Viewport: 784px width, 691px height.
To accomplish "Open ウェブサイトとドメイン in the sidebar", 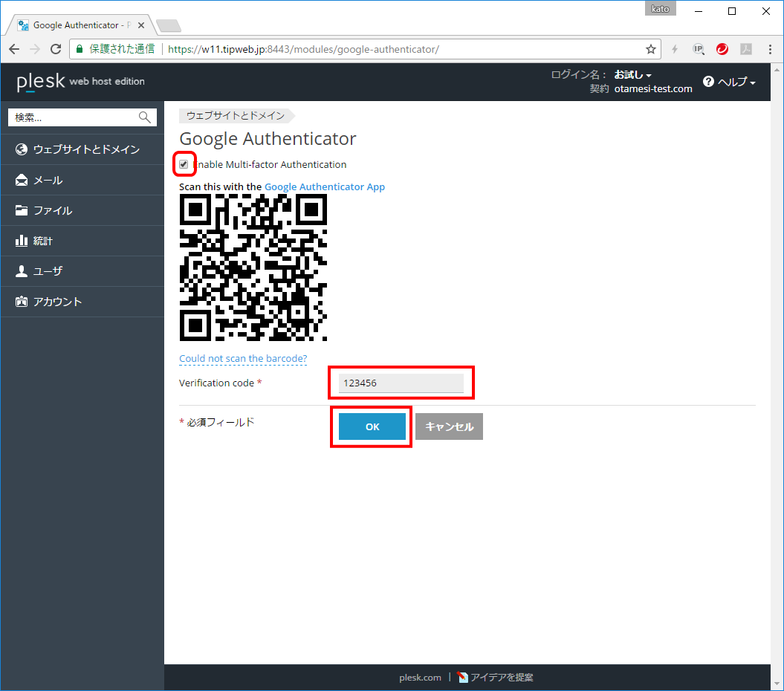I will [82, 149].
